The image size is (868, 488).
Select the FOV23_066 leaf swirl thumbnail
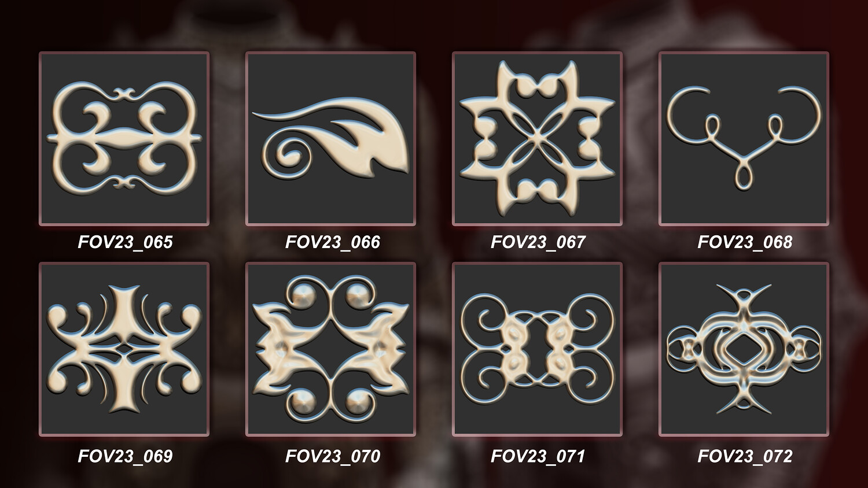click(x=331, y=139)
